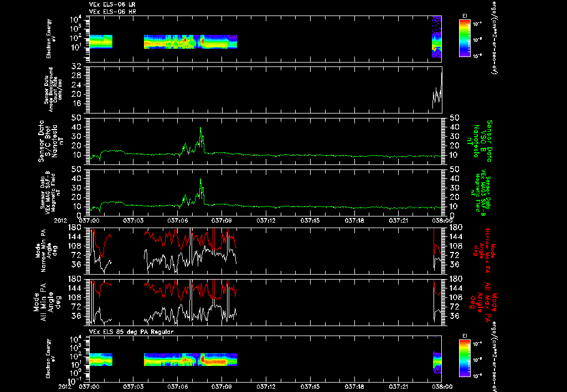The image size is (567, 392).
Task: Click '037:03' on the bottom spectrogram axis
Action: click(133, 386)
